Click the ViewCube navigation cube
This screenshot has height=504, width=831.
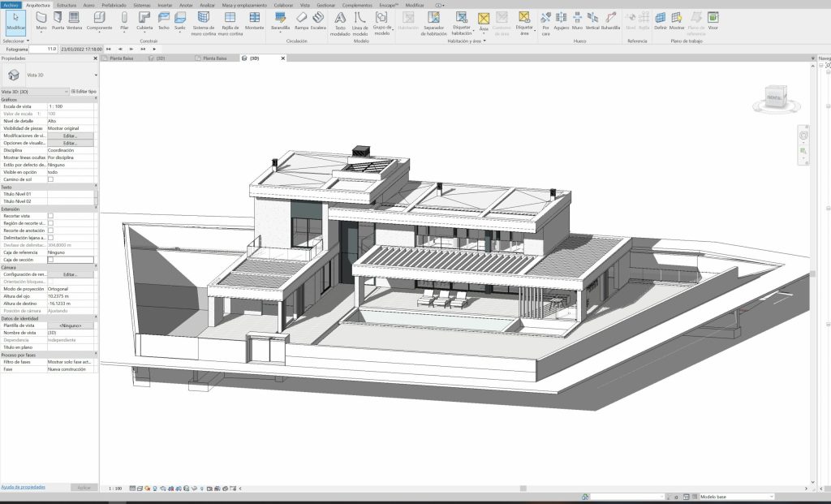[777, 97]
